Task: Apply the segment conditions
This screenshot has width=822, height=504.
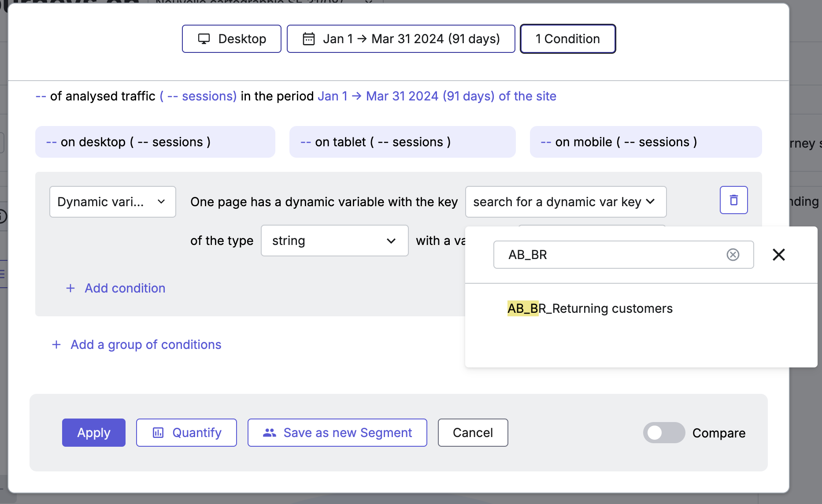Action: pos(94,433)
